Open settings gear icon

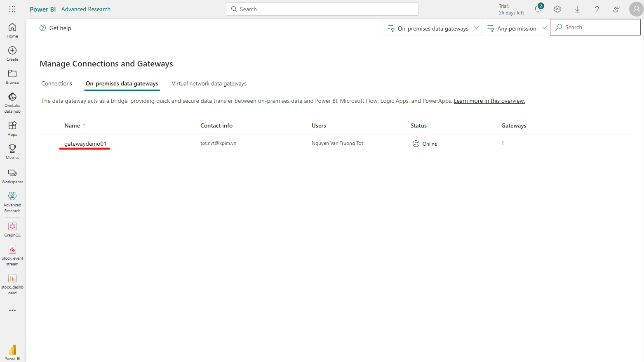(x=557, y=9)
